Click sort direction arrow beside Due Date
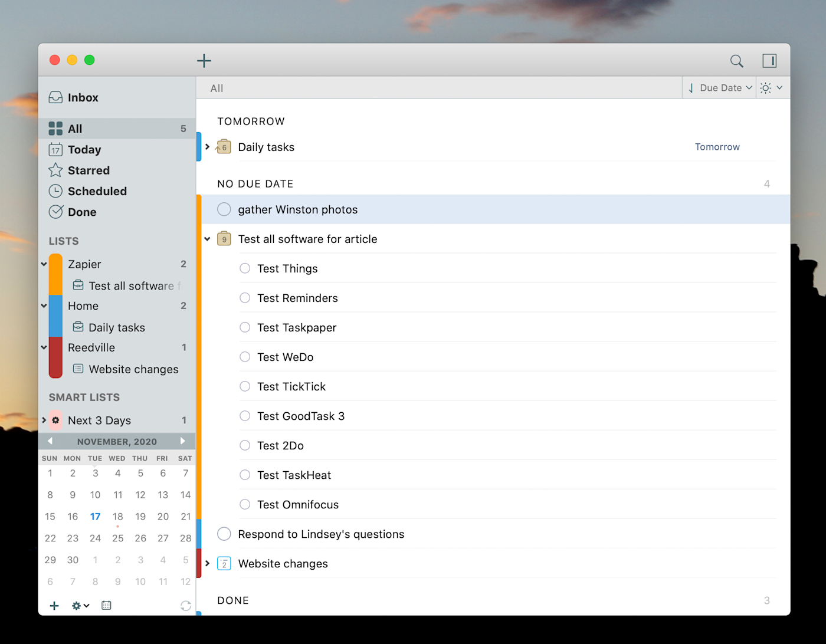Viewport: 826px width, 644px height. (691, 88)
